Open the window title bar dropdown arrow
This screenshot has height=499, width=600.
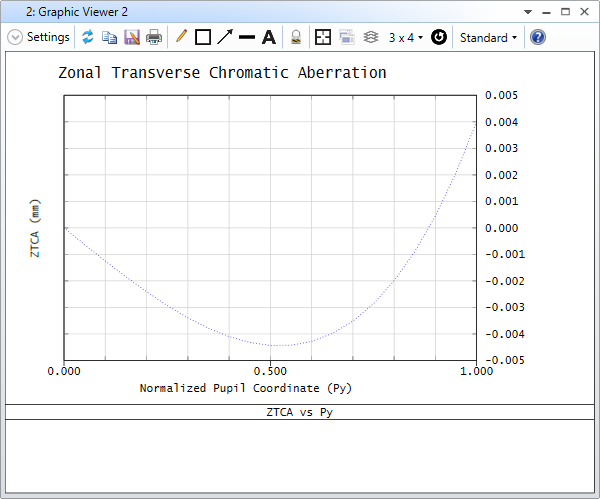pos(528,12)
